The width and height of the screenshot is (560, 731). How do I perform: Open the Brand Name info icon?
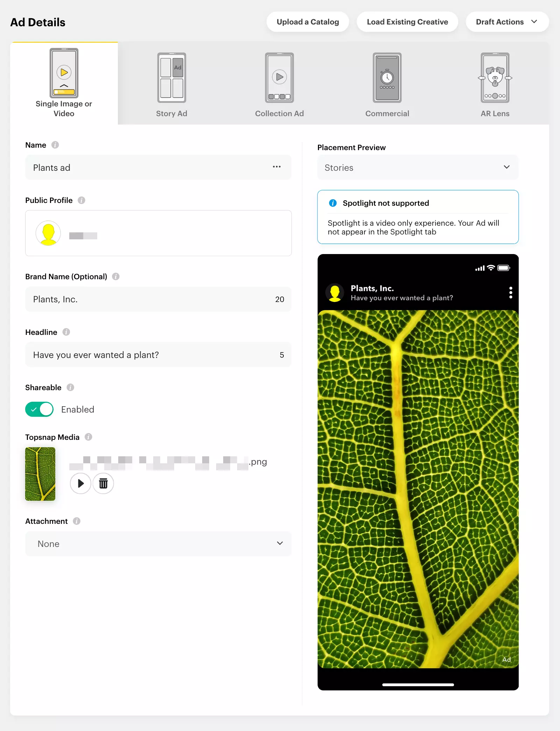pyautogui.click(x=116, y=276)
